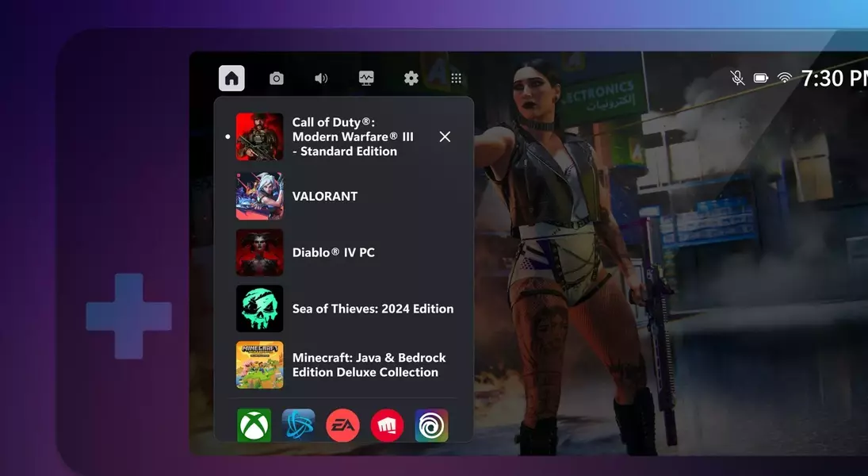Launch VALORANT from the game list

325,196
